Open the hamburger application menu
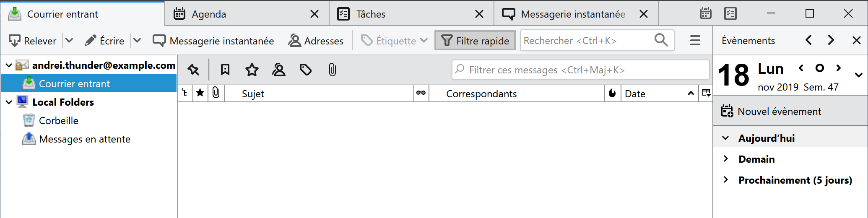The width and height of the screenshot is (868, 218). (x=695, y=40)
